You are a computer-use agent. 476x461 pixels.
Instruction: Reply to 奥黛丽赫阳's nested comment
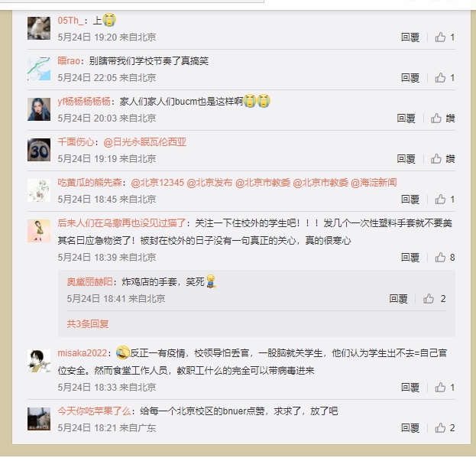pos(398,299)
